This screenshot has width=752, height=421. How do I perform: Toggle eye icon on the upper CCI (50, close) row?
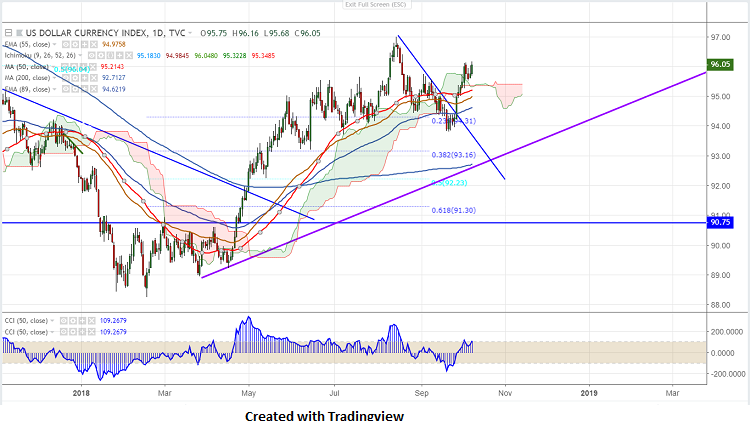point(64,321)
